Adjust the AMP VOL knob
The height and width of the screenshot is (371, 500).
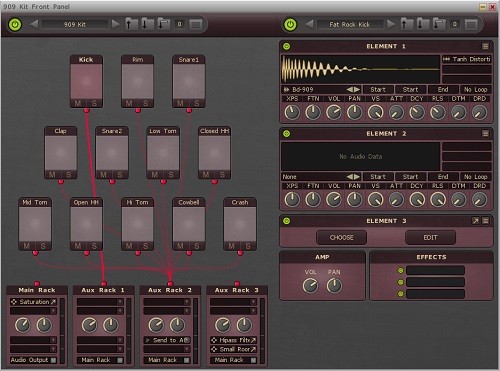coord(310,286)
